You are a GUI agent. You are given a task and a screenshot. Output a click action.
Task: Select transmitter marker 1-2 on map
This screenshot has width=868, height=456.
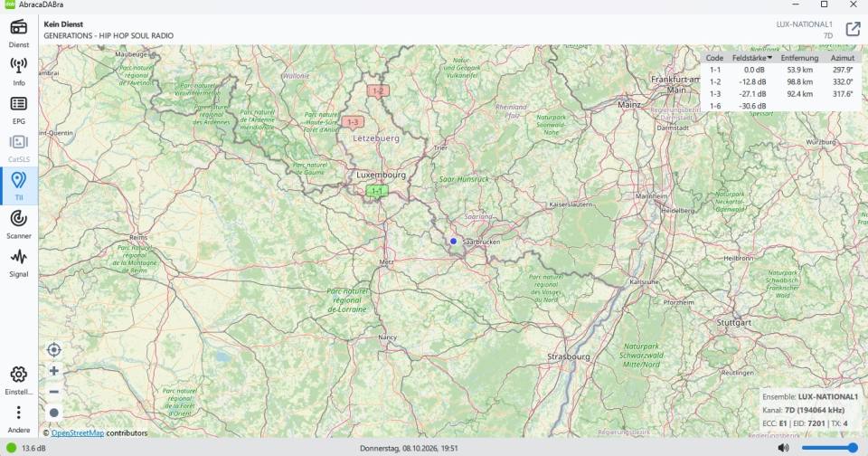[378, 91]
